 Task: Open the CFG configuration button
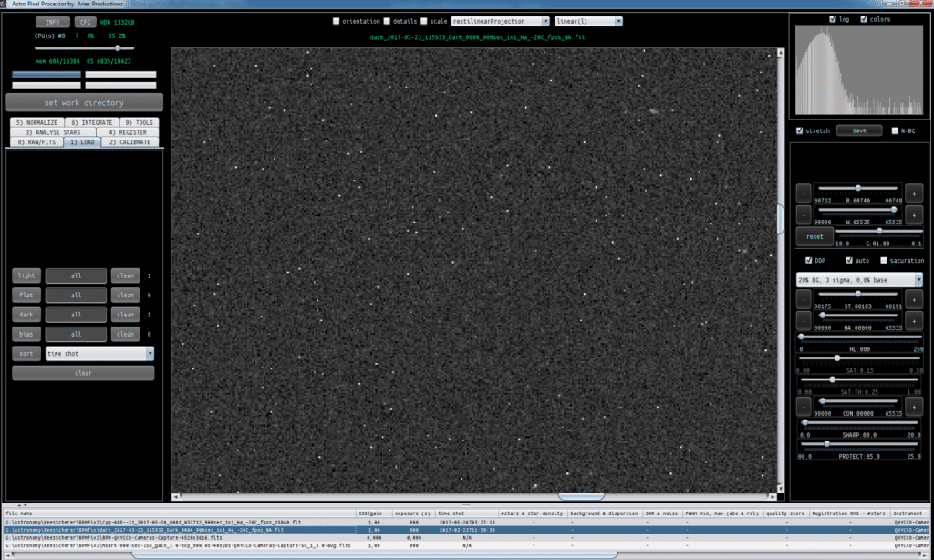[x=85, y=22]
